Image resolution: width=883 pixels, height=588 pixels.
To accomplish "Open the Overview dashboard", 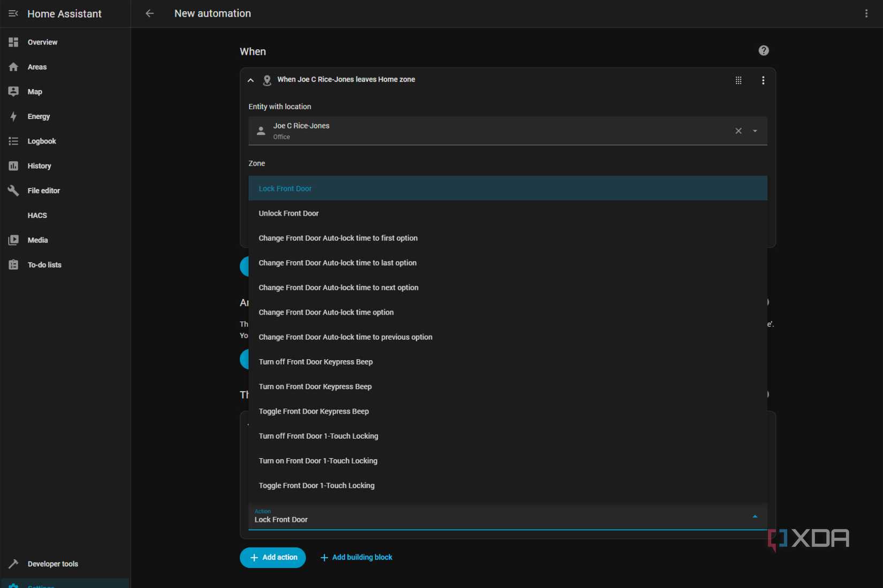I will pos(65,42).
